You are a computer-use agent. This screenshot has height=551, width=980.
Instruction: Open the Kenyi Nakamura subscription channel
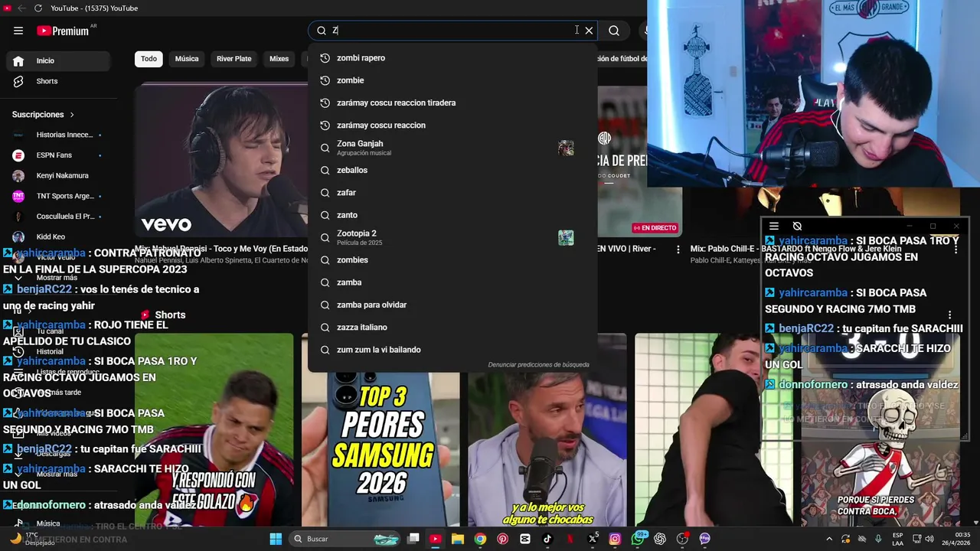[x=58, y=175]
